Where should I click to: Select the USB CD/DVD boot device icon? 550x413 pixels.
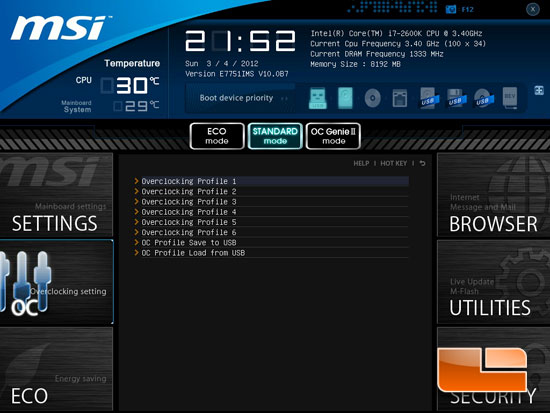coord(483,98)
